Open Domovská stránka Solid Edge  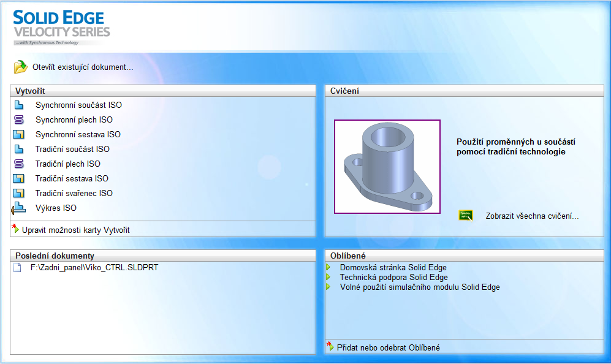[x=393, y=268]
